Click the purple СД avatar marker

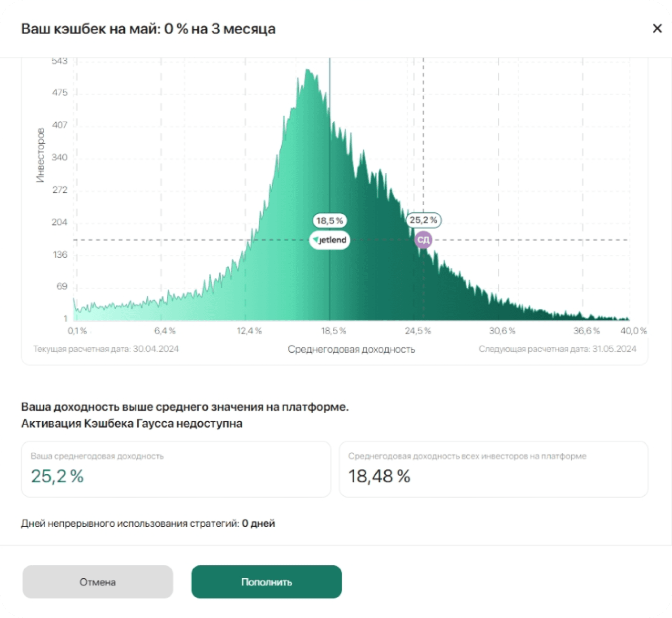[x=424, y=240]
